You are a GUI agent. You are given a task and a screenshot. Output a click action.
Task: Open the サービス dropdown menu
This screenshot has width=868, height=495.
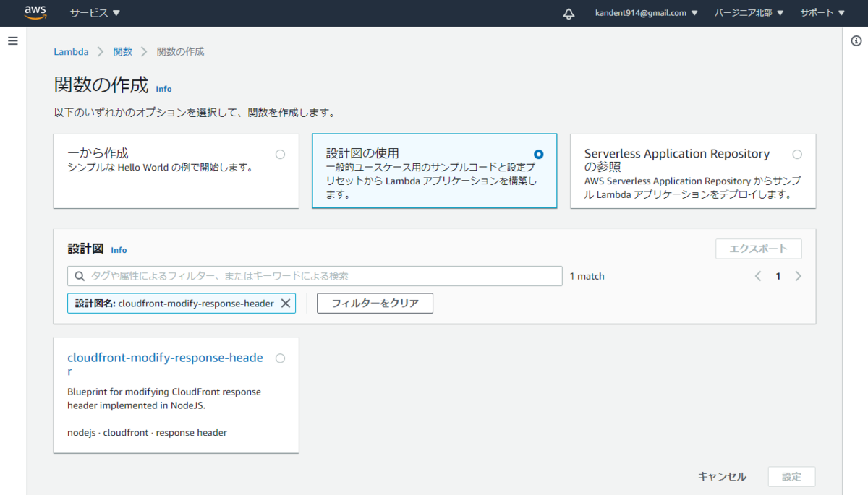(95, 13)
